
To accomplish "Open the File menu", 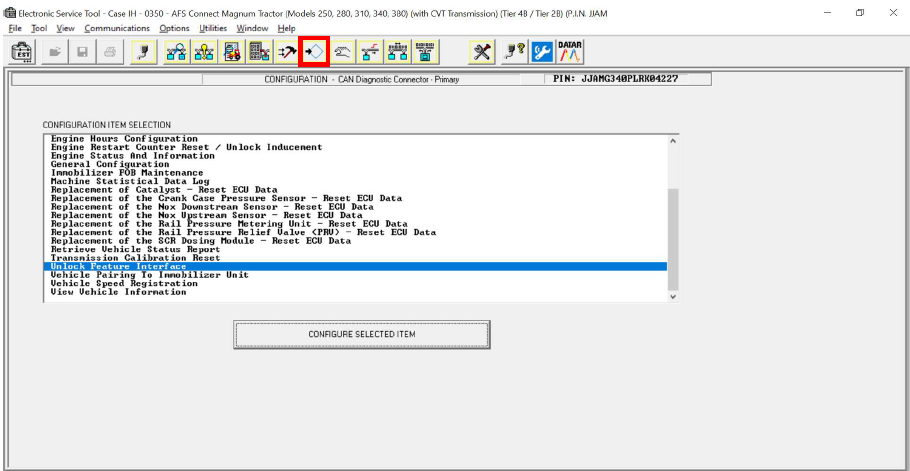I will 15,28.
